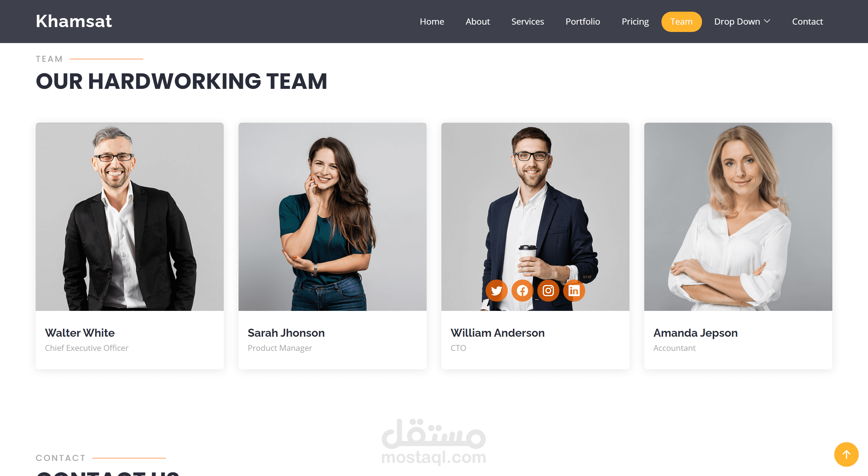Open William Anderson's Facebook icon
868x476 pixels.
click(x=522, y=291)
